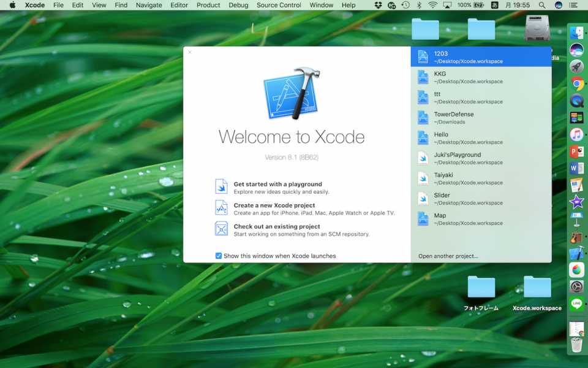Click the AirPlay display icon
This screenshot has width=588, height=368.
[x=447, y=5]
